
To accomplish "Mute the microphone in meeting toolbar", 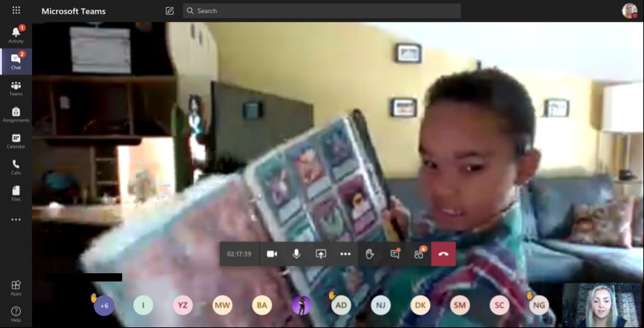I will [x=296, y=254].
